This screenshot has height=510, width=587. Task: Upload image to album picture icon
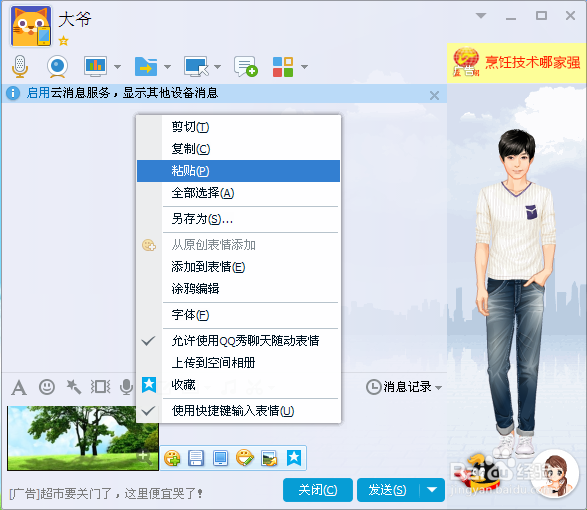click(x=269, y=458)
